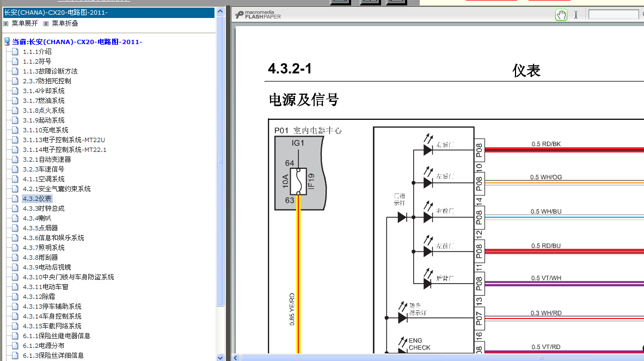The image size is (644, 361).
Task: Click the Macromedia FlashPaper logo
Action: tap(258, 15)
